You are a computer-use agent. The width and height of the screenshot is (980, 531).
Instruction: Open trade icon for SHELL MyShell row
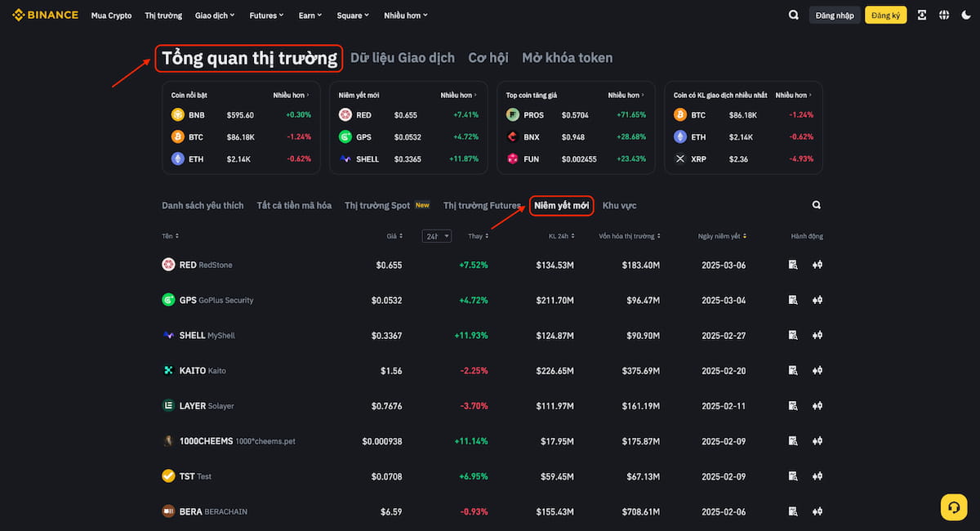(x=817, y=335)
